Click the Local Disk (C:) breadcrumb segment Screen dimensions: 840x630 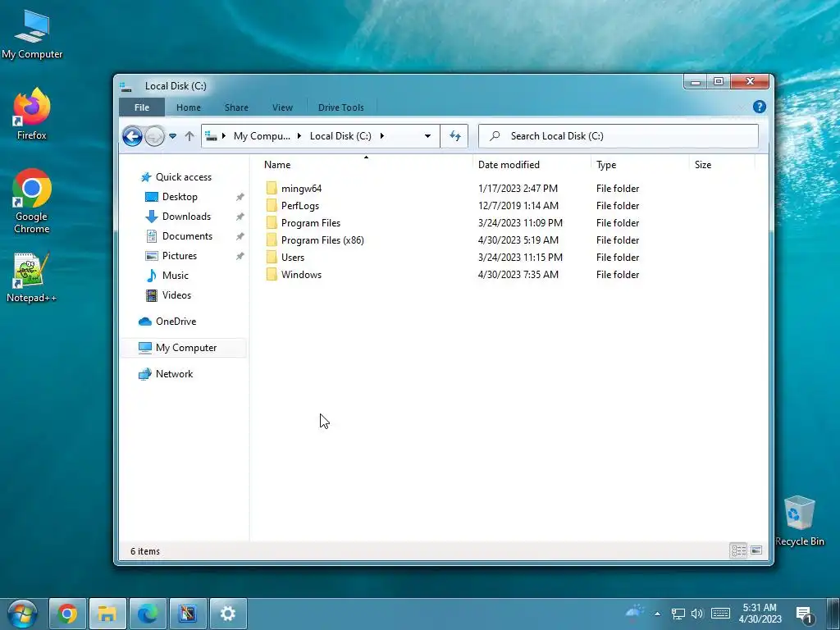(340, 136)
